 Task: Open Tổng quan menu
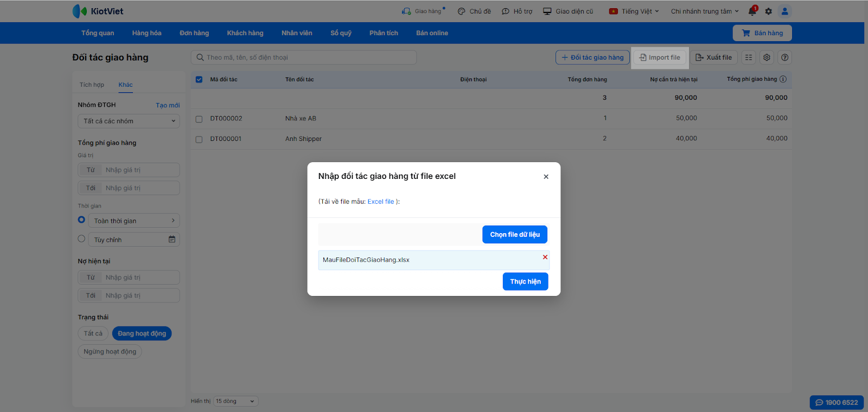98,33
